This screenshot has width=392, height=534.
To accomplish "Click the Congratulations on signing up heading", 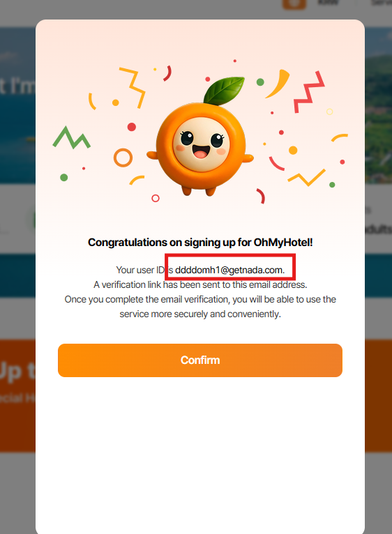I will coord(200,242).
